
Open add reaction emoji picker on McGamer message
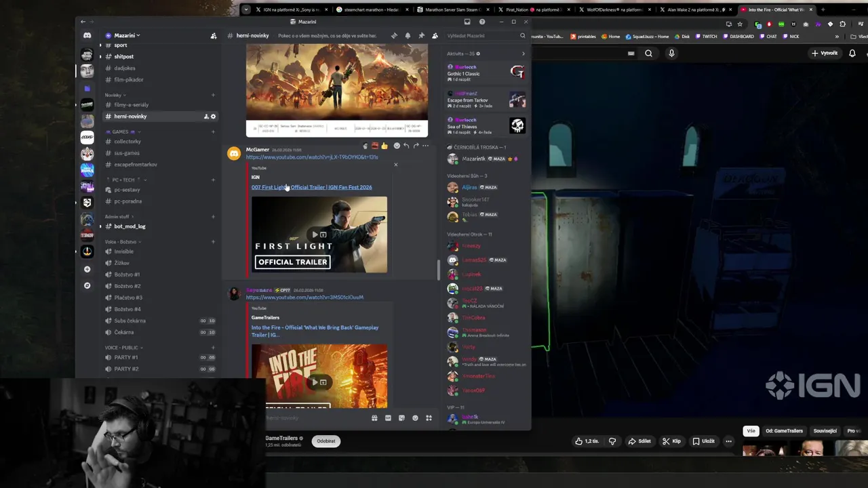pyautogui.click(x=397, y=146)
